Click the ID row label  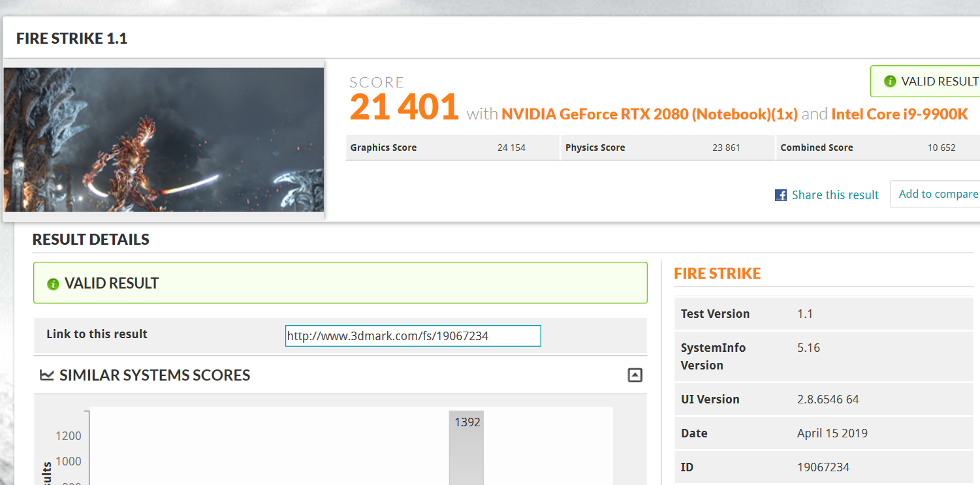click(687, 467)
